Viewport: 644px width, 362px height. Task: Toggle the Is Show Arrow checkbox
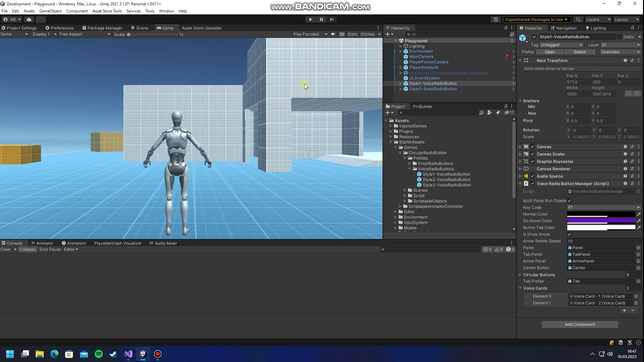pos(569,234)
